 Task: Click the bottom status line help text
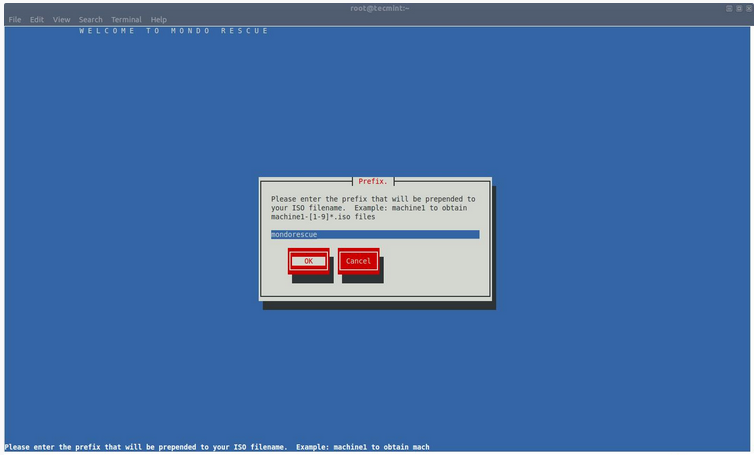click(217, 447)
